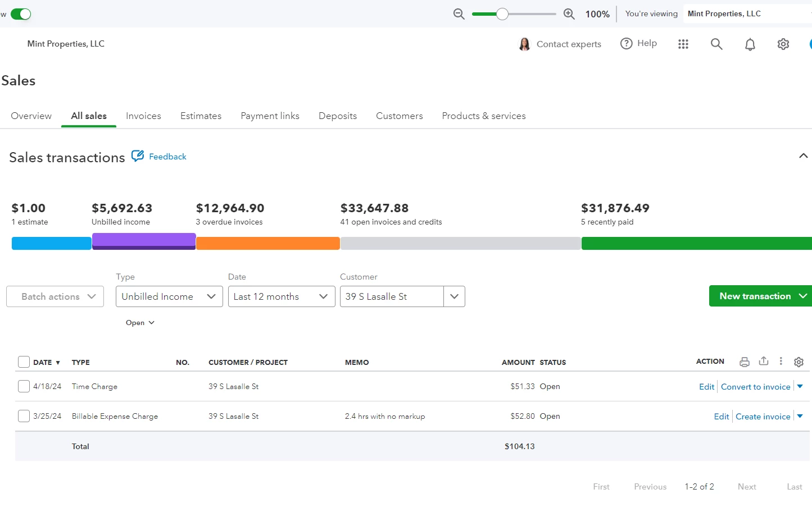This screenshot has height=512, width=812.
Task: Expand the Open status filter
Action: 140,323
